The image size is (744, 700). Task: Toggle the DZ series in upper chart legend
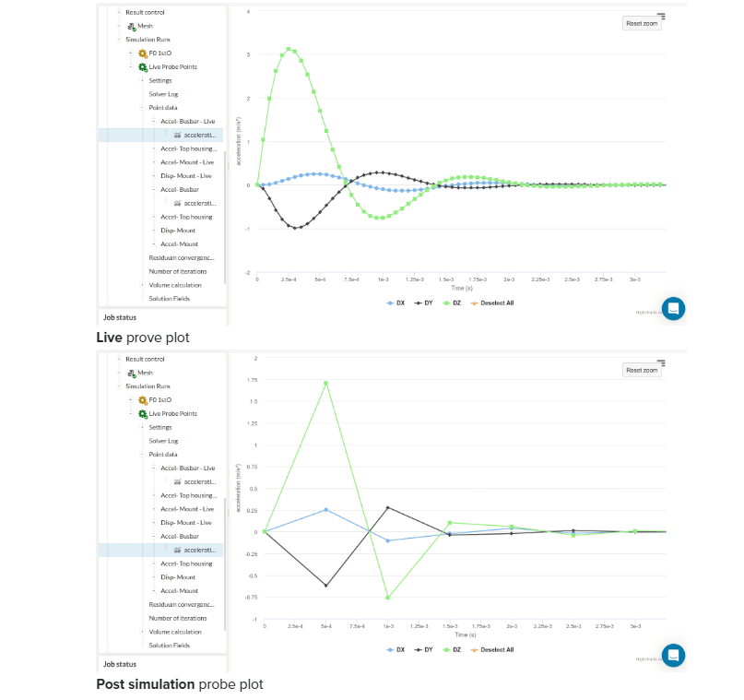click(x=453, y=303)
